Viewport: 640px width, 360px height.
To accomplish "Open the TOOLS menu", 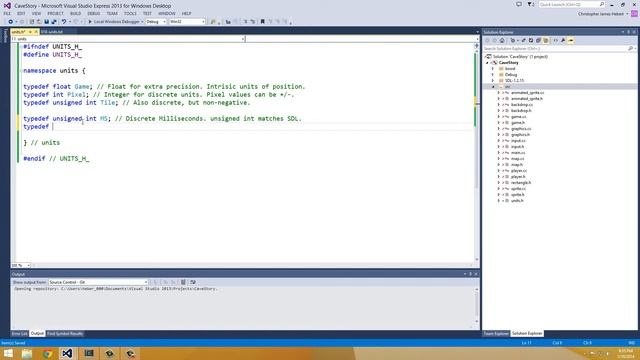I will pyautogui.click(x=130, y=13).
